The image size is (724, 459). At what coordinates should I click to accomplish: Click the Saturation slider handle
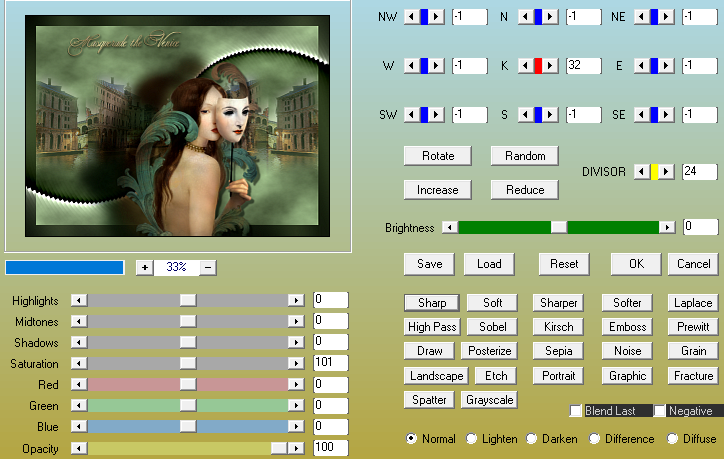[x=188, y=363]
